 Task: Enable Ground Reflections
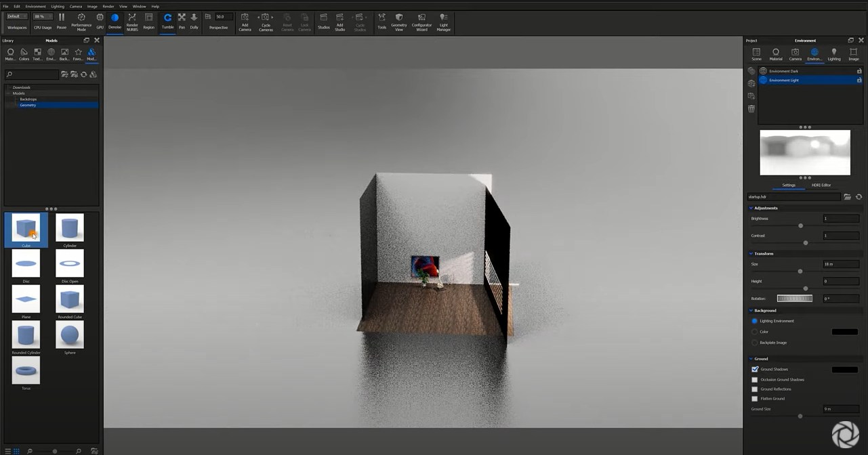(x=755, y=389)
